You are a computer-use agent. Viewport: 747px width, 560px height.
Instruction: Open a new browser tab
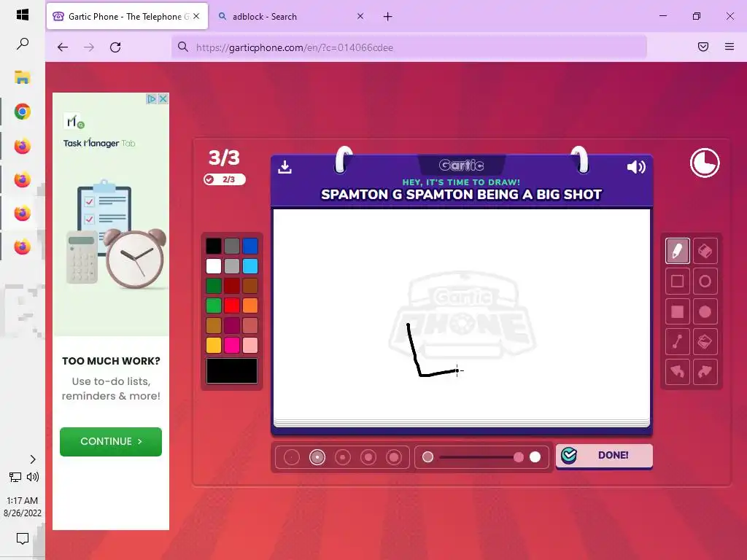pyautogui.click(x=388, y=17)
